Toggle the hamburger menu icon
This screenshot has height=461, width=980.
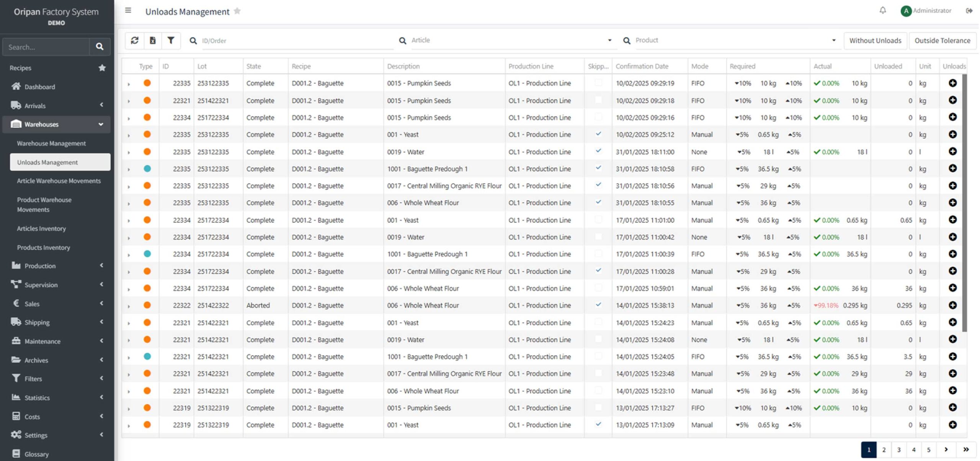[128, 10]
